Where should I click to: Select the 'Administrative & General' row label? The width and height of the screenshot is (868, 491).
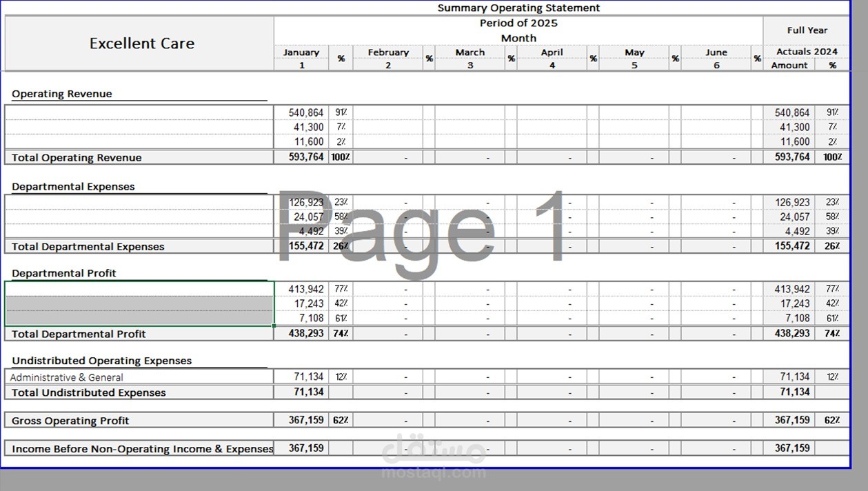pos(67,378)
